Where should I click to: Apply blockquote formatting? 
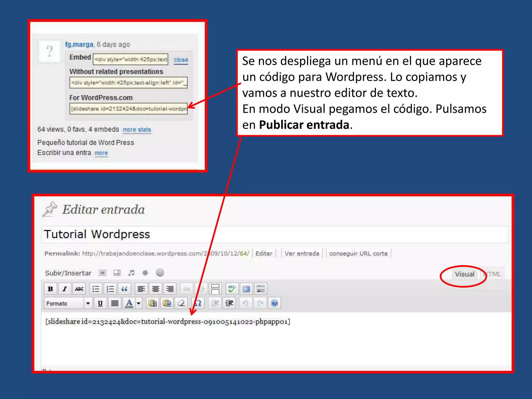[x=124, y=289]
